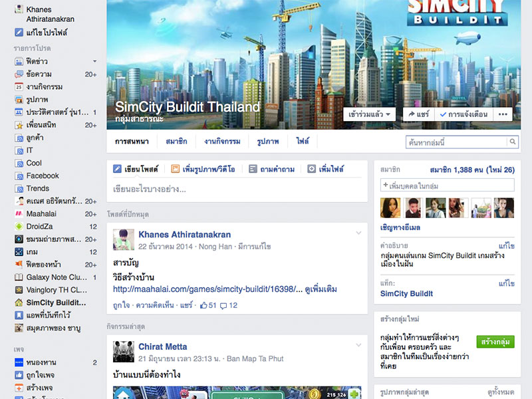532x399 pixels.
Task: Toggle the notifications checkmark button
Action: (464, 114)
